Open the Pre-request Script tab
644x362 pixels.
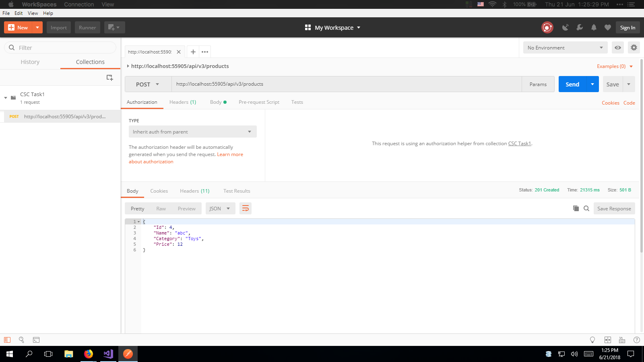pos(259,102)
